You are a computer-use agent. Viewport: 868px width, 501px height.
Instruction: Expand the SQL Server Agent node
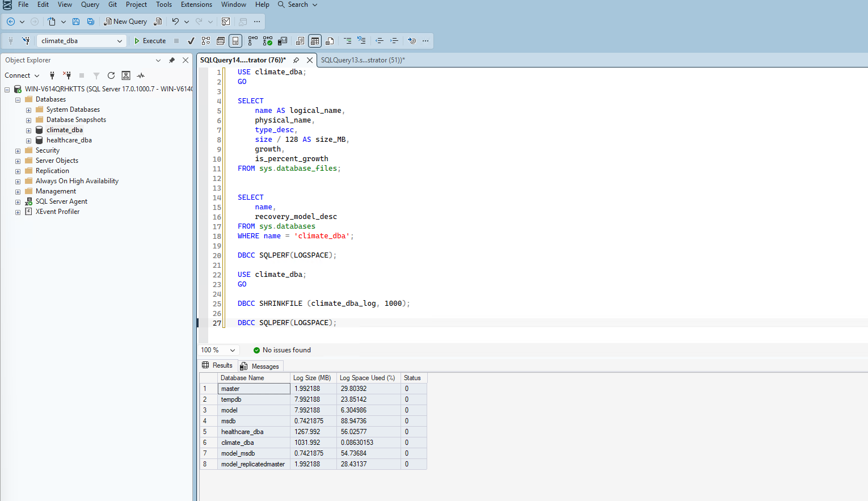pyautogui.click(x=18, y=202)
